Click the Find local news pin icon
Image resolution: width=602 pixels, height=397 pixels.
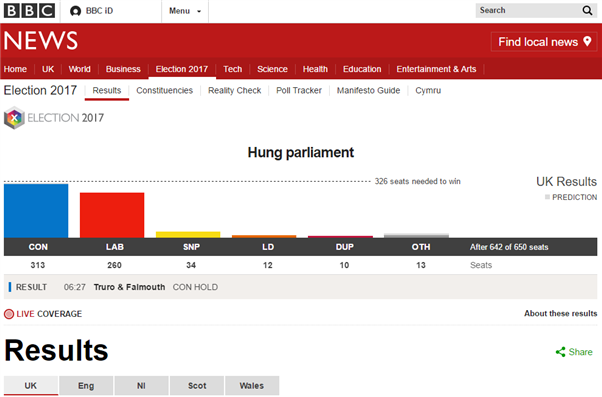pos(587,41)
